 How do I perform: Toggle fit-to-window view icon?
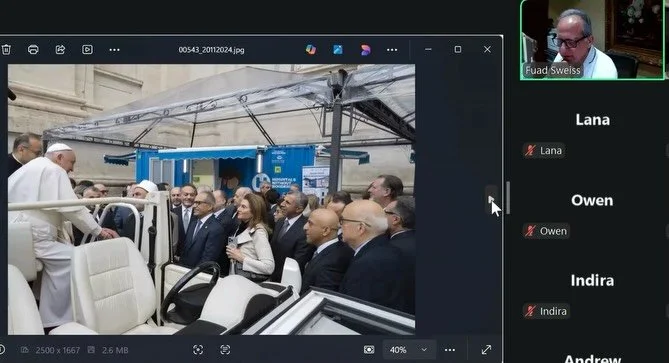[369, 350]
